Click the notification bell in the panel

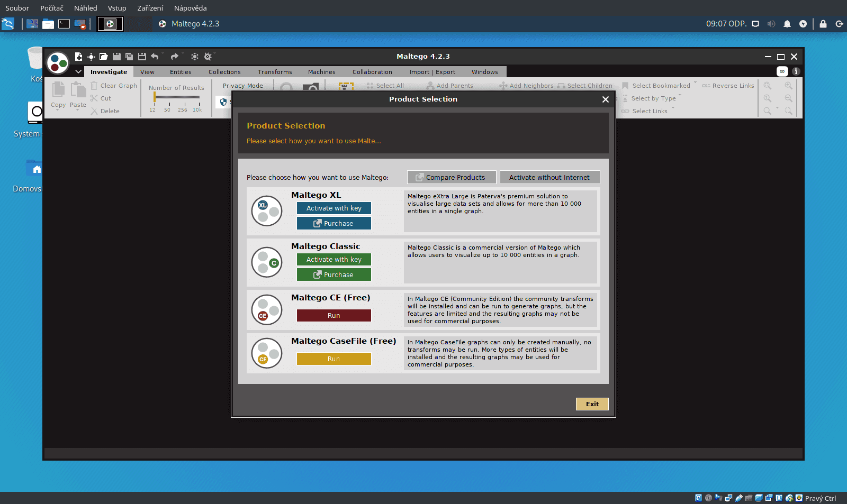point(787,24)
